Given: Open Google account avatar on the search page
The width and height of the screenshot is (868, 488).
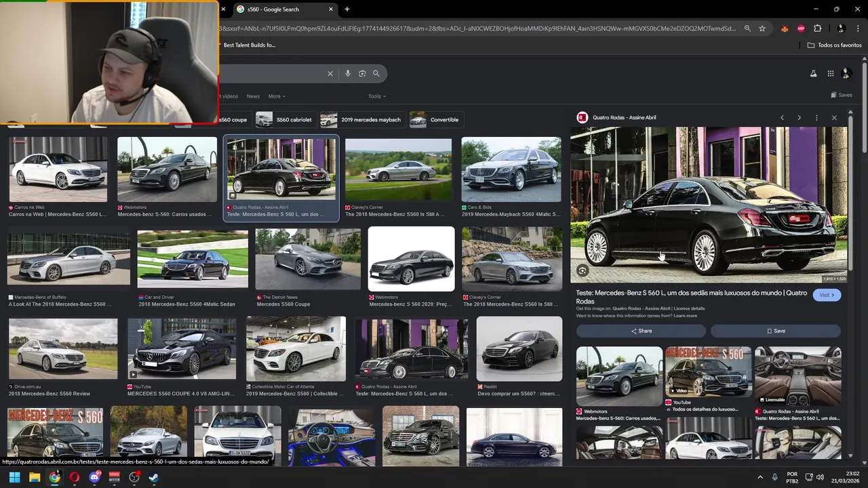Looking at the screenshot, I should pos(846,73).
